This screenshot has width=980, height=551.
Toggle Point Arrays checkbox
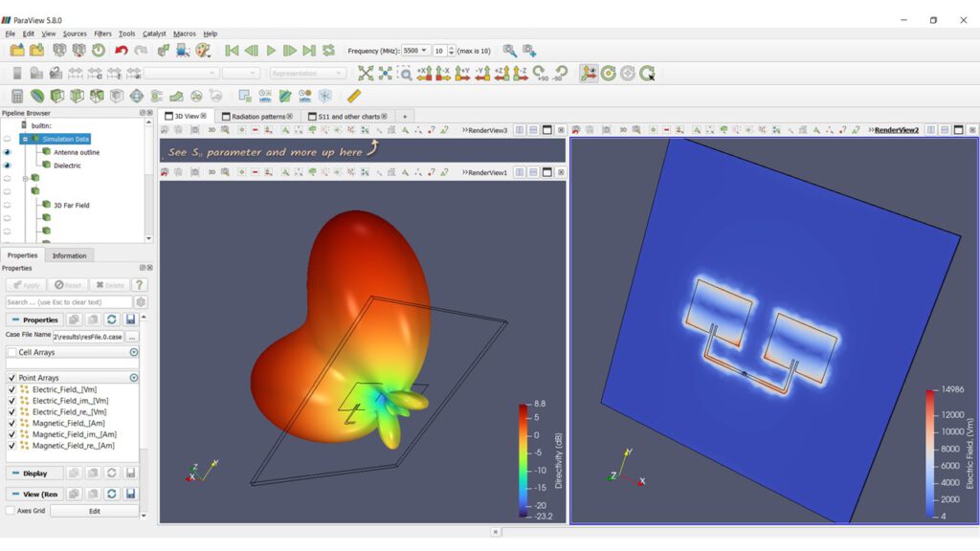[x=11, y=378]
